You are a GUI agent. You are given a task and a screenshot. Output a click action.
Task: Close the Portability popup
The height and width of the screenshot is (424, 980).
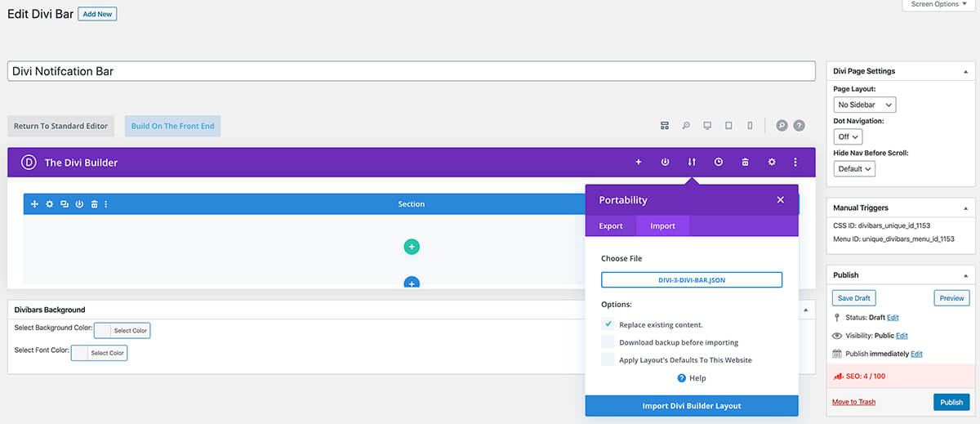coord(780,199)
